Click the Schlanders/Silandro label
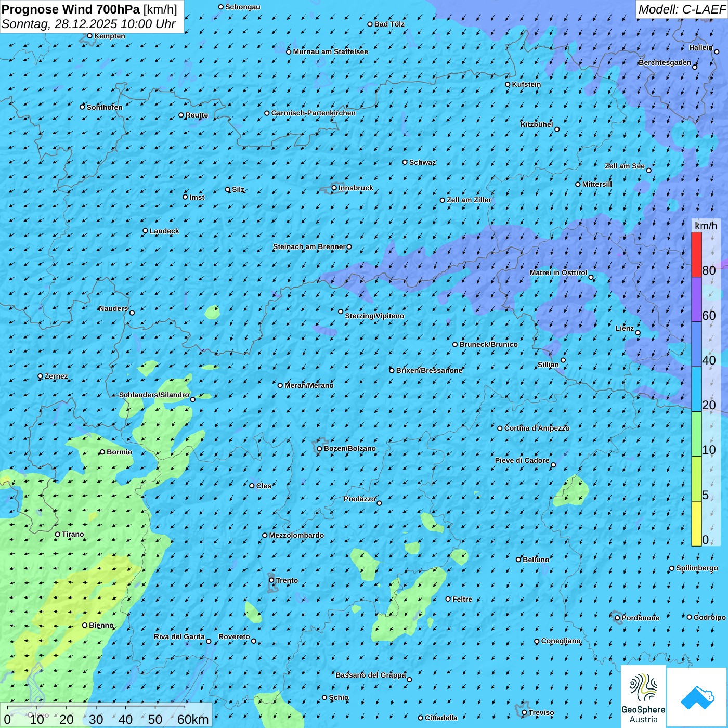This screenshot has width=728, height=728. [x=154, y=395]
